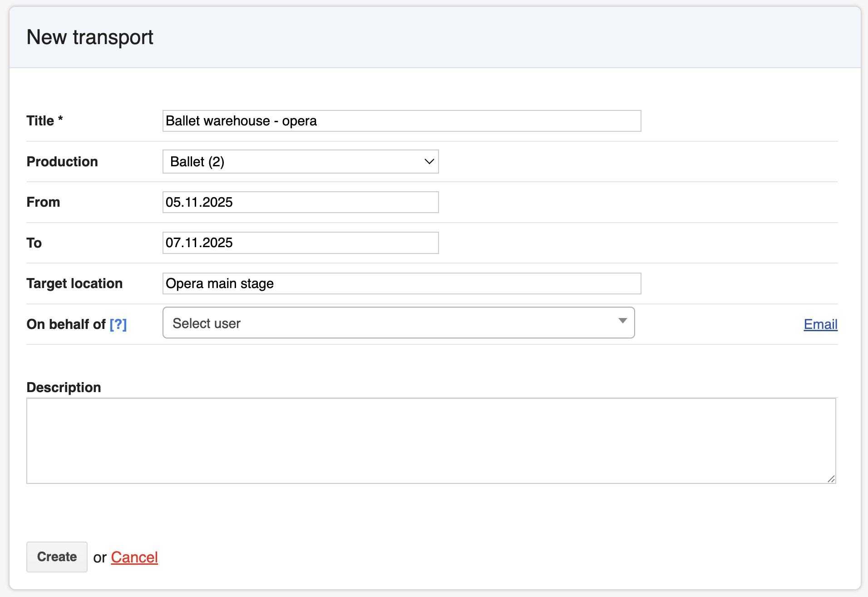Click the Target location input field
868x597 pixels.
coord(401,284)
